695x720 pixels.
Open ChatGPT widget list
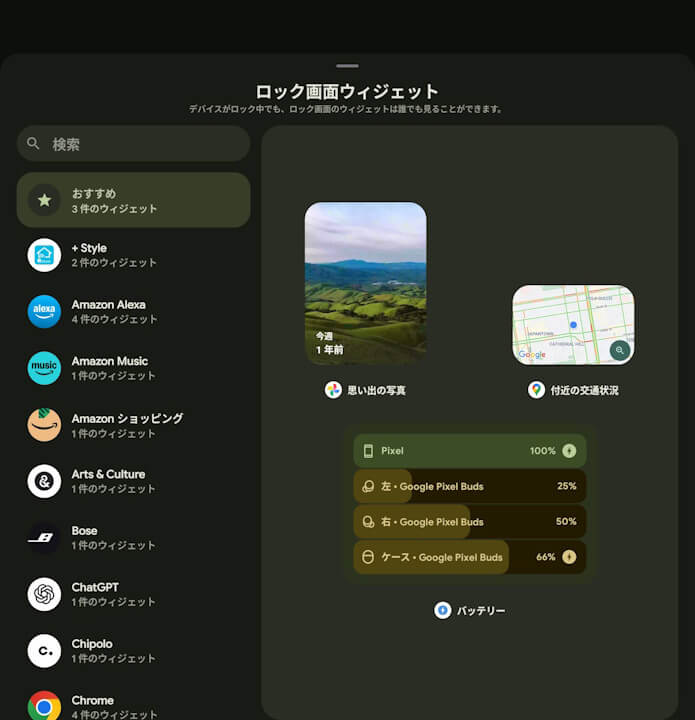click(x=134, y=594)
